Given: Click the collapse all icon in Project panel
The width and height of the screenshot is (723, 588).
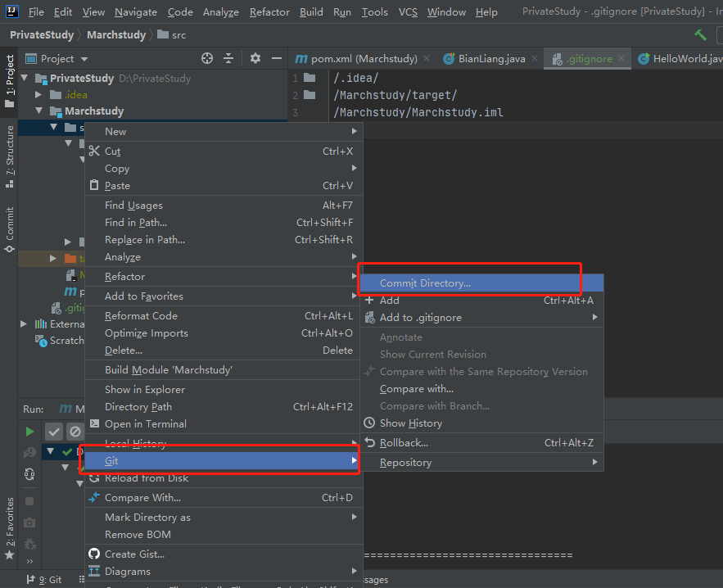Looking at the screenshot, I should (228, 58).
